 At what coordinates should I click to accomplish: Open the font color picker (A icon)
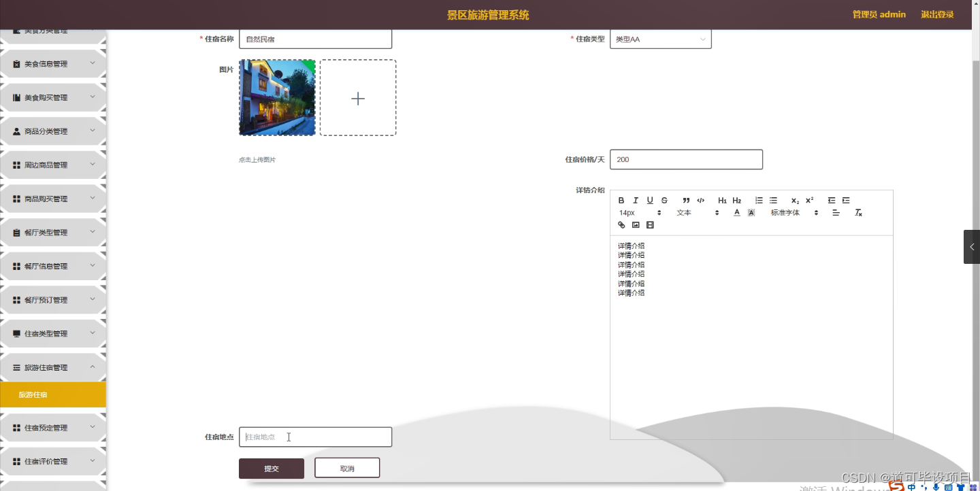click(736, 212)
